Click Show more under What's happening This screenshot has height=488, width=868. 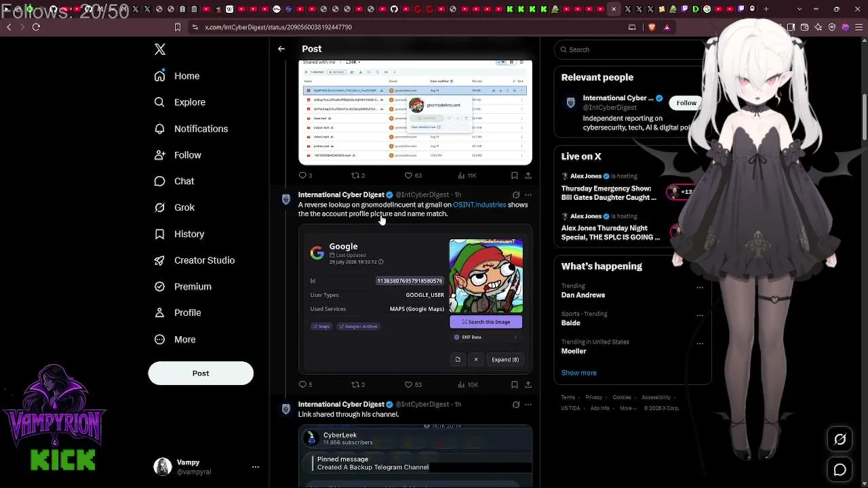click(x=579, y=373)
